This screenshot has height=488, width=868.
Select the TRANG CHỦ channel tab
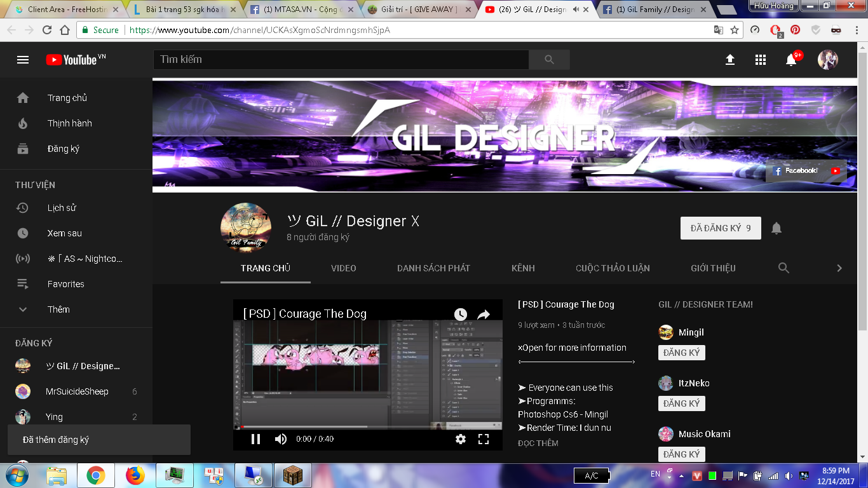point(266,268)
